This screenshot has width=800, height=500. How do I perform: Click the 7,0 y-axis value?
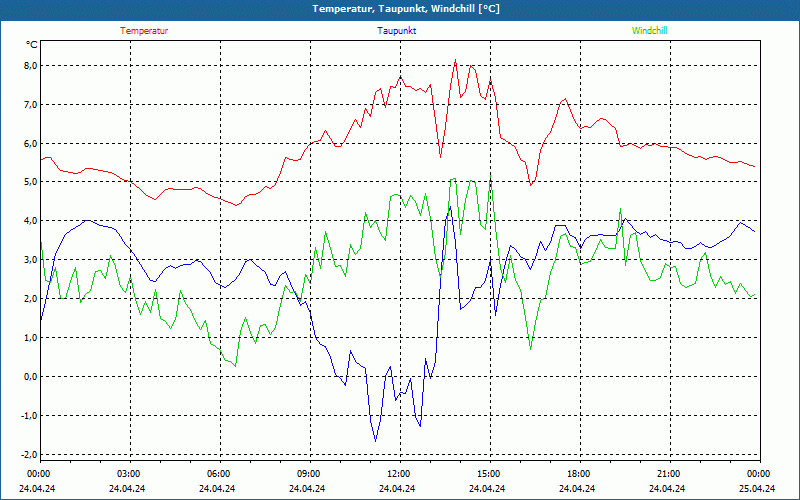click(x=31, y=105)
